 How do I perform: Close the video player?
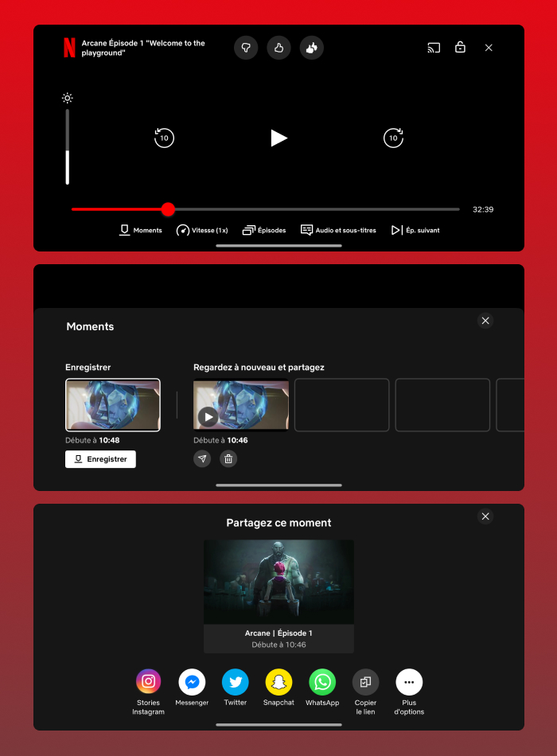[489, 48]
